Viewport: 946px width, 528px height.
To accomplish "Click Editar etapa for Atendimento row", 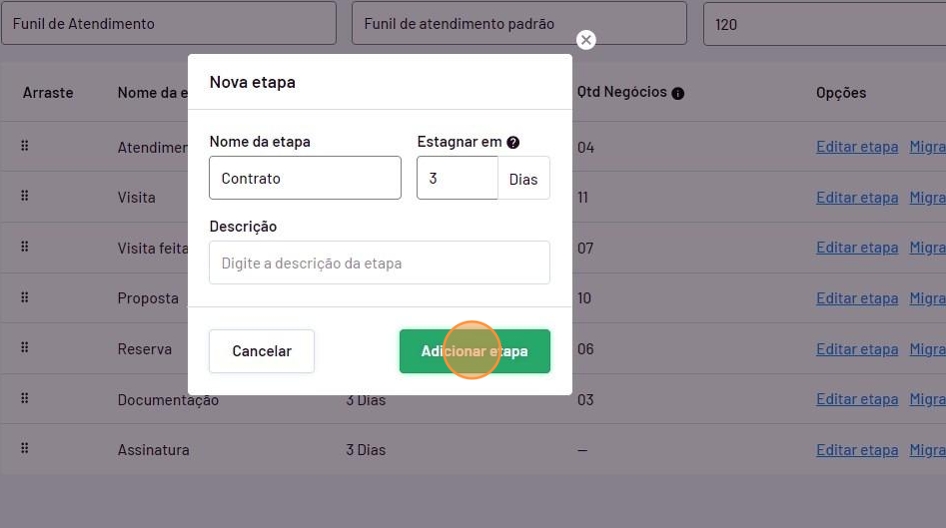I will (857, 147).
